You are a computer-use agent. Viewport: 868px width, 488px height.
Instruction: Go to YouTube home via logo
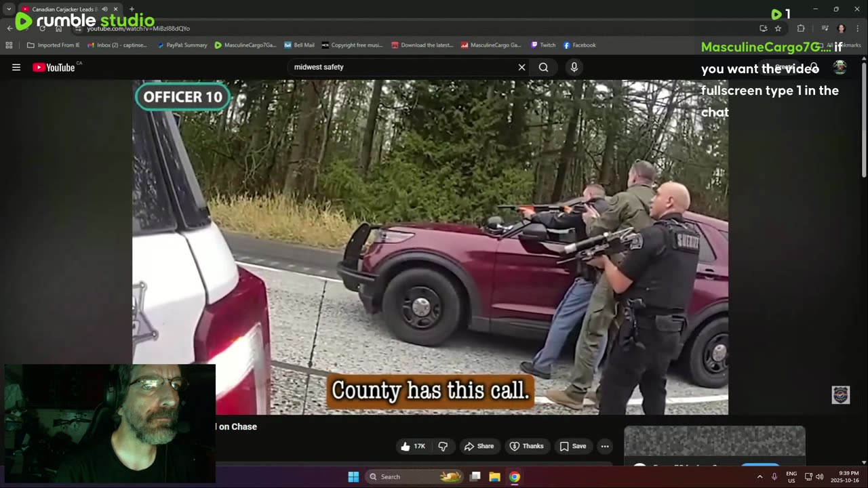point(54,67)
